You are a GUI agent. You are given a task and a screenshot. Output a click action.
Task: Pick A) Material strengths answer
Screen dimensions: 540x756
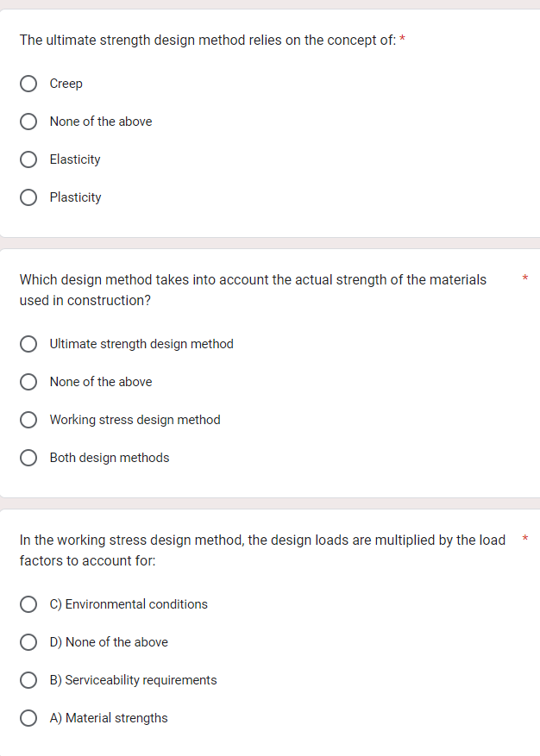tap(28, 718)
